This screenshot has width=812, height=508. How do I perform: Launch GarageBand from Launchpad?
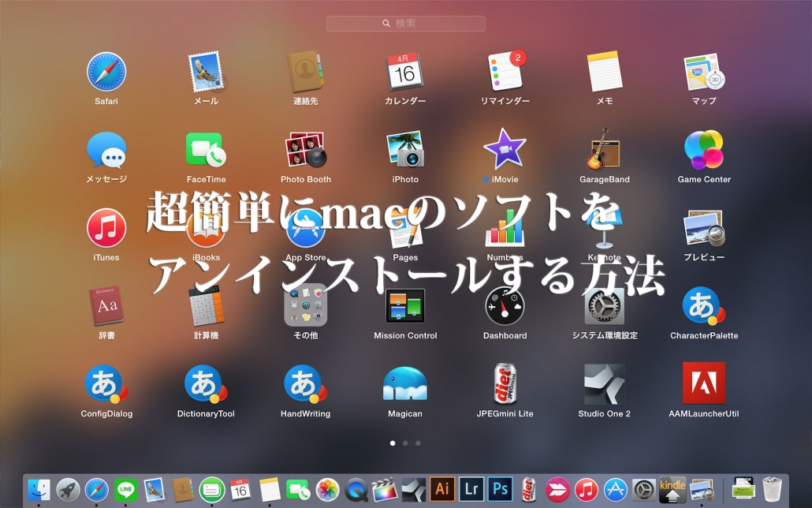tap(604, 150)
